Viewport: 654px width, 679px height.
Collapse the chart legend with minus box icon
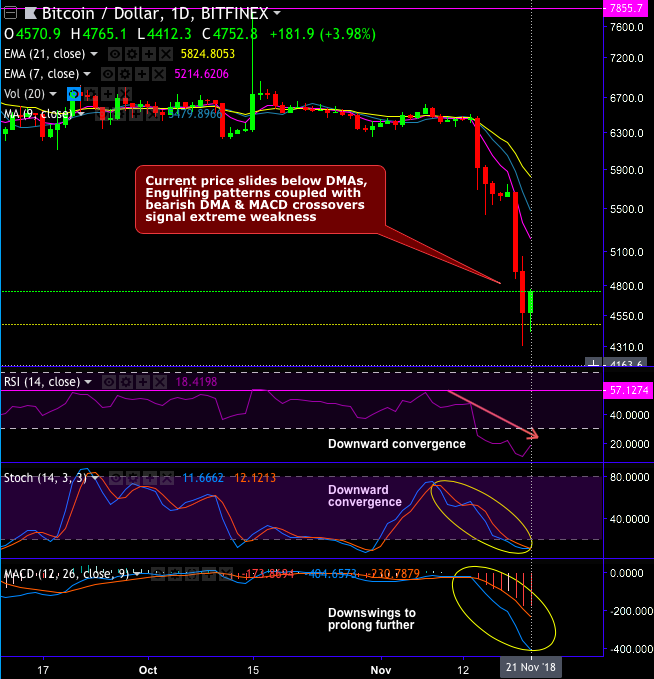point(10,13)
